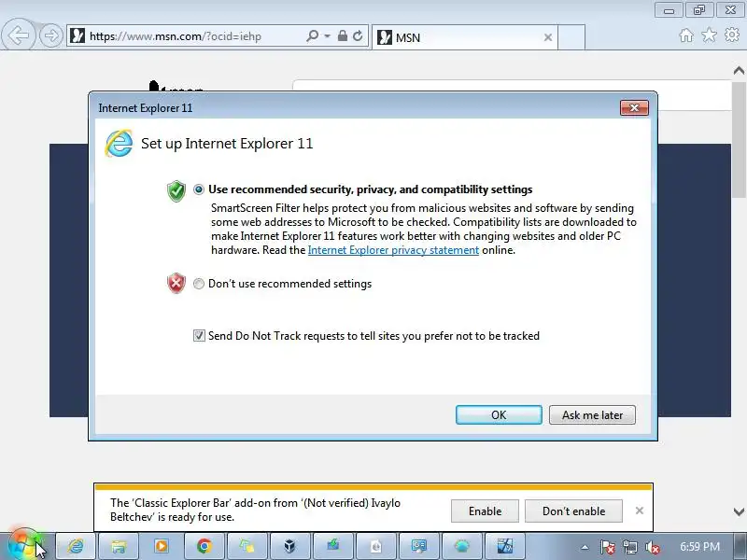Click Don't enable for the add-on
The image size is (747, 560).
click(x=573, y=511)
